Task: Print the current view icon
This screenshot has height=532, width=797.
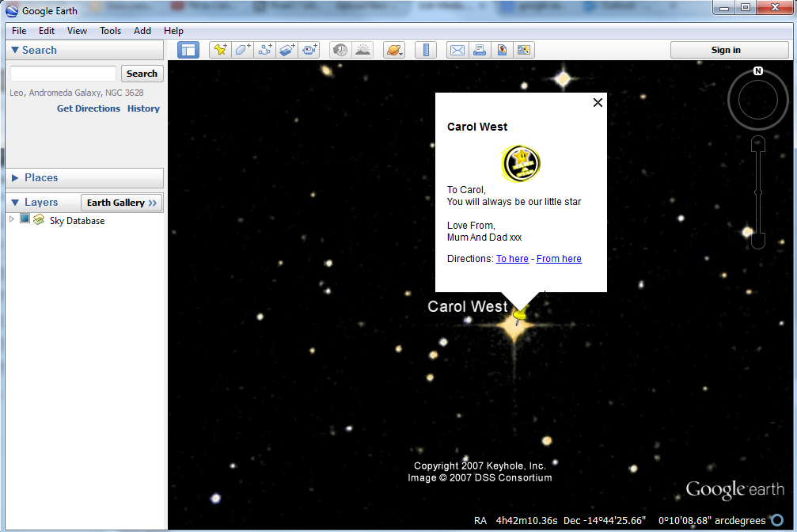Action: (x=480, y=50)
